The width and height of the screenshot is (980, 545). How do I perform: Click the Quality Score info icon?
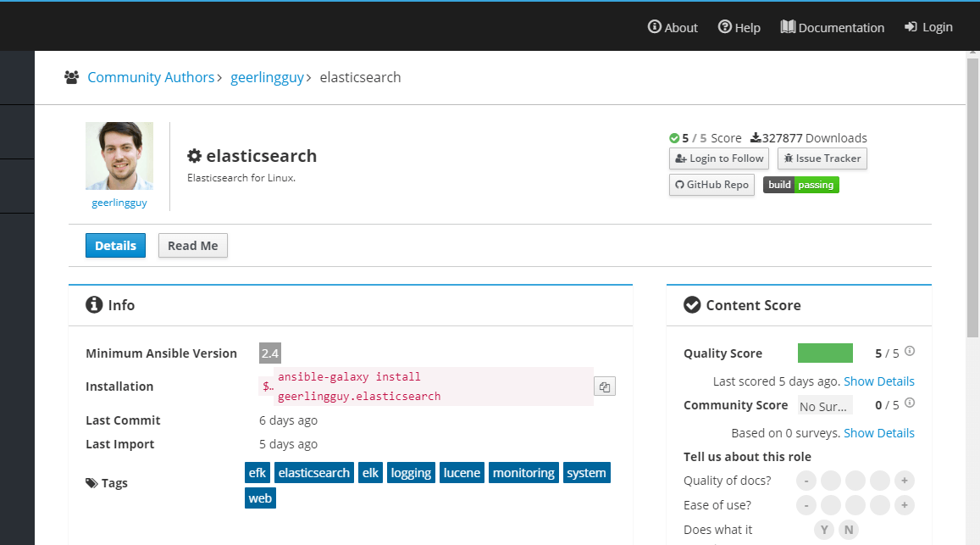pyautogui.click(x=910, y=352)
